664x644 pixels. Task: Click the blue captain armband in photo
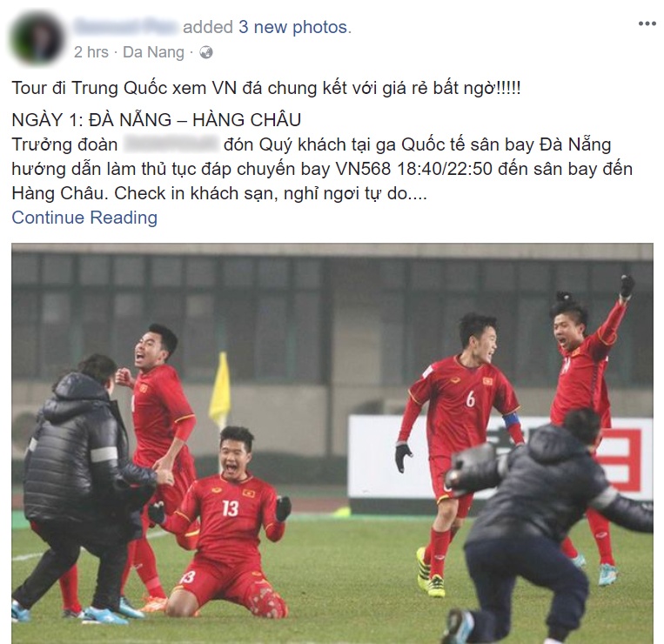tap(511, 421)
